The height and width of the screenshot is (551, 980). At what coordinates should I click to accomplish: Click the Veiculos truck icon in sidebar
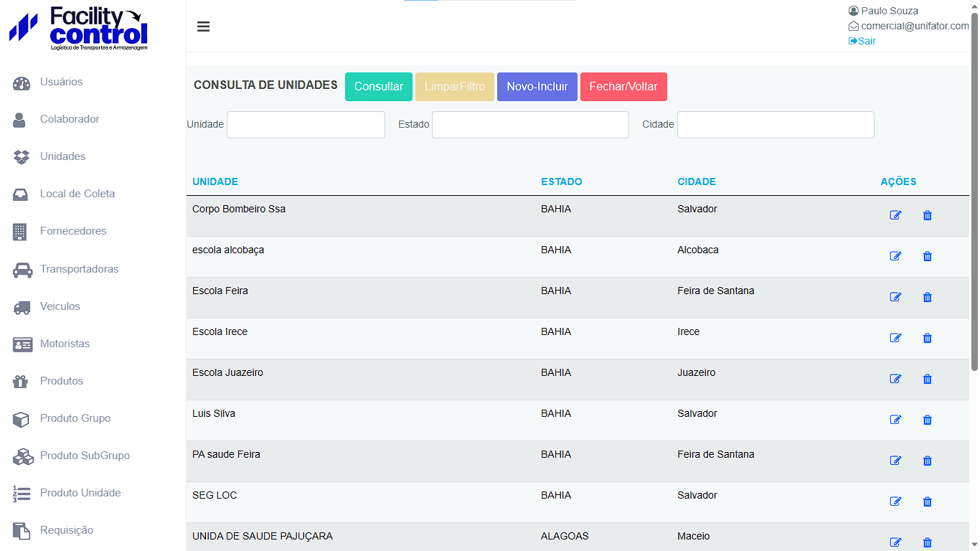click(22, 307)
